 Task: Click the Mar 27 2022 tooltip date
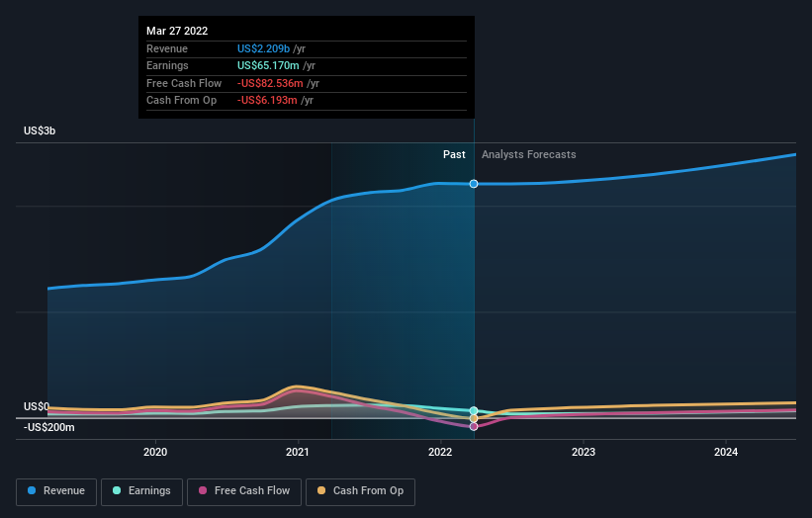177,31
